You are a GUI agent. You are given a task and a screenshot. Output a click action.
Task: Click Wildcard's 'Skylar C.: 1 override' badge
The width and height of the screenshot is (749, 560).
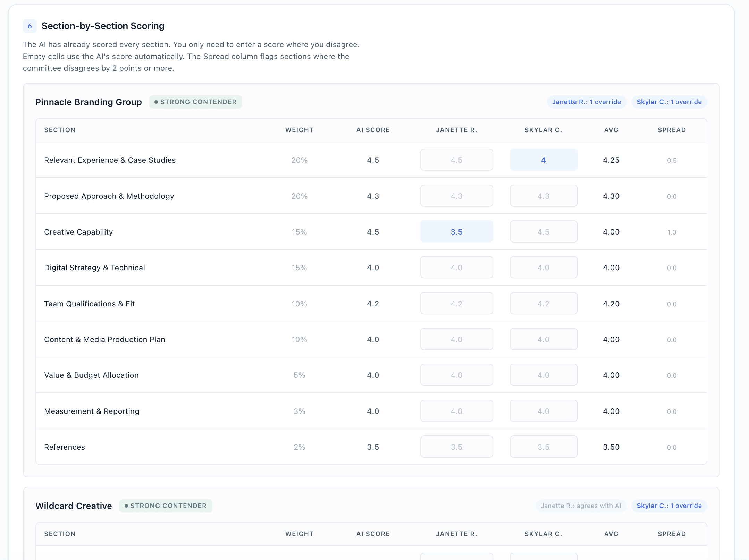pos(669,506)
